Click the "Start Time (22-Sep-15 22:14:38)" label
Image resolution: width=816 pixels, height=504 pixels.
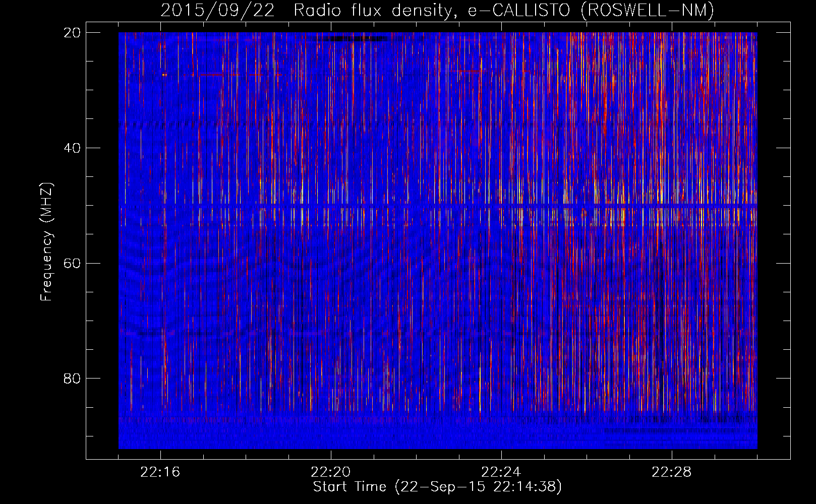[437, 487]
